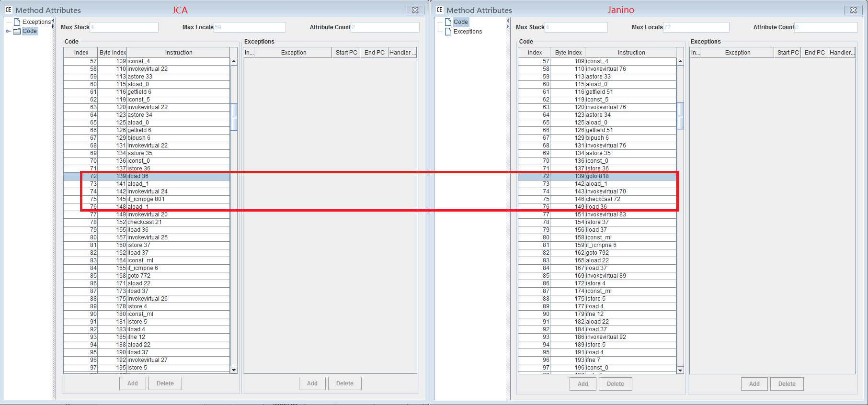868x405 pixels.
Task: Click scroll down arrow of JCA Code table
Action: (x=234, y=370)
